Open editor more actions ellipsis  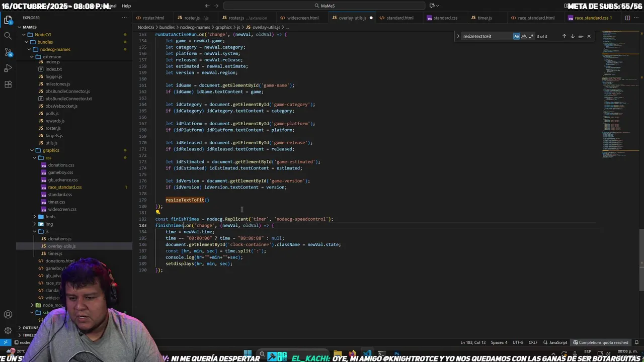637,18
